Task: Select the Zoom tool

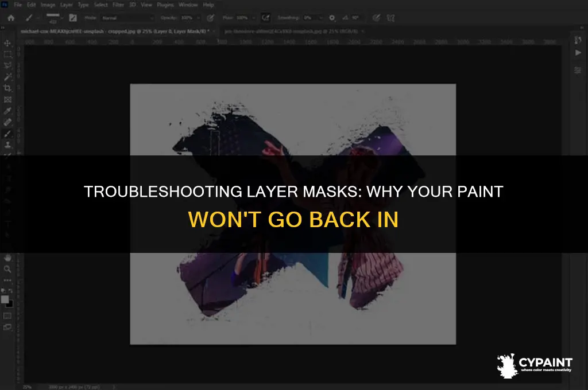Action: click(7, 269)
